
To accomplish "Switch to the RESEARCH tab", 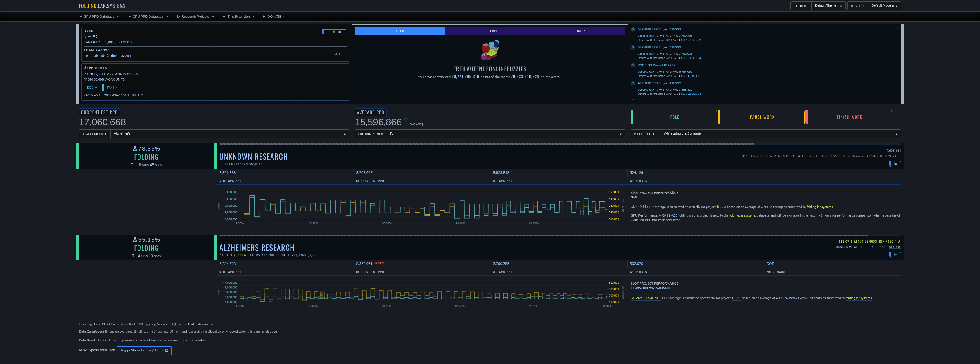I will pyautogui.click(x=490, y=31).
